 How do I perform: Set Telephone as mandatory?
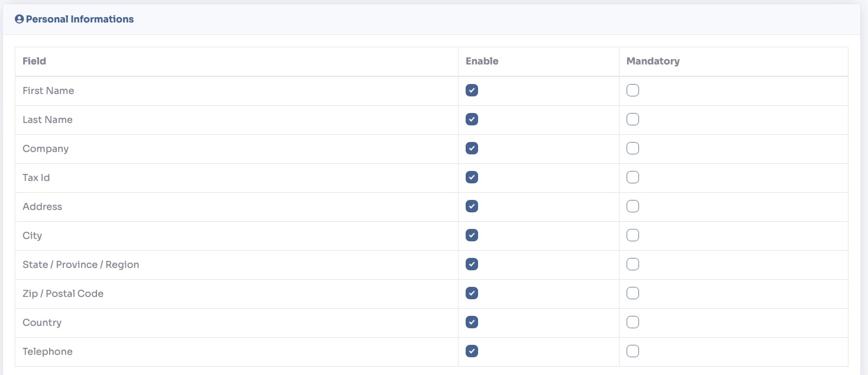(x=633, y=351)
